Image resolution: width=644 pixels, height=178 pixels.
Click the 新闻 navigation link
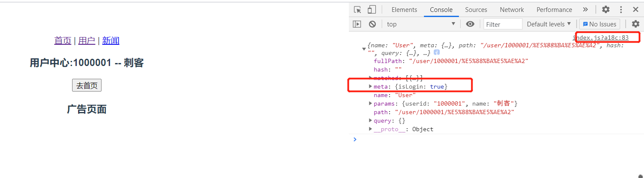point(111,41)
